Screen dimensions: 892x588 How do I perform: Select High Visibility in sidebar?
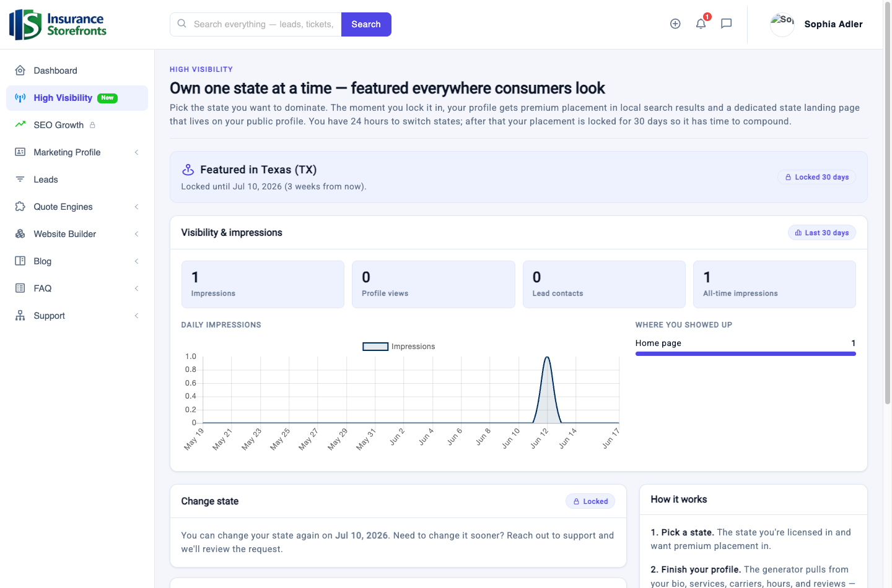click(77, 98)
